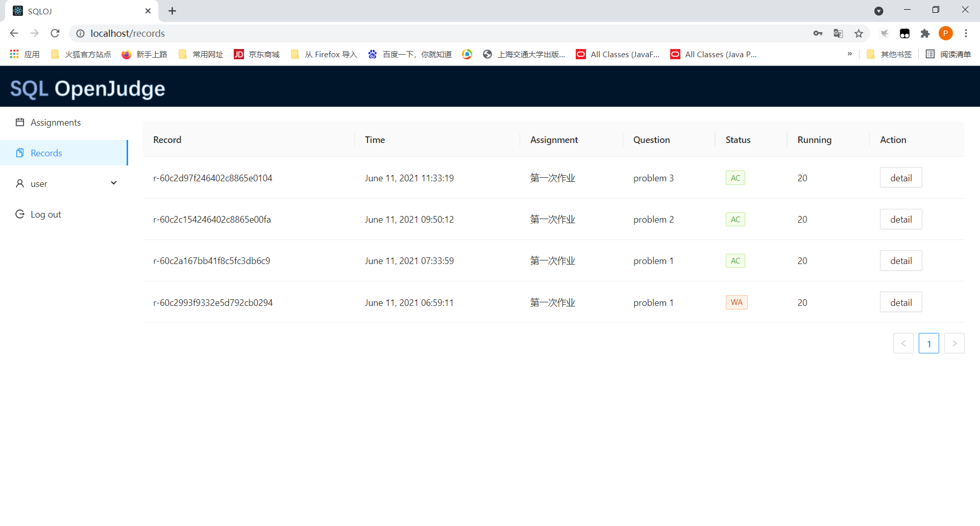Click detail for the WA record
The height and width of the screenshot is (526, 980).
click(900, 302)
